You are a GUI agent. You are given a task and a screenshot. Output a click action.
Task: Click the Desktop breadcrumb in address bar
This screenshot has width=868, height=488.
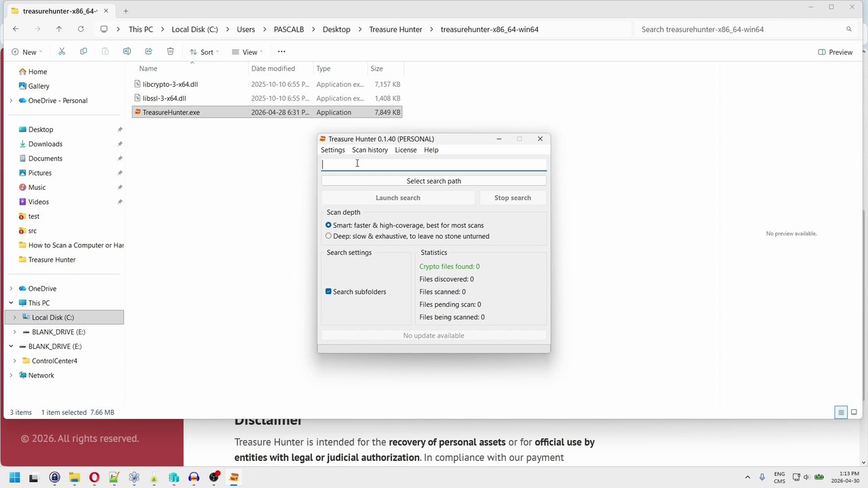point(336,29)
